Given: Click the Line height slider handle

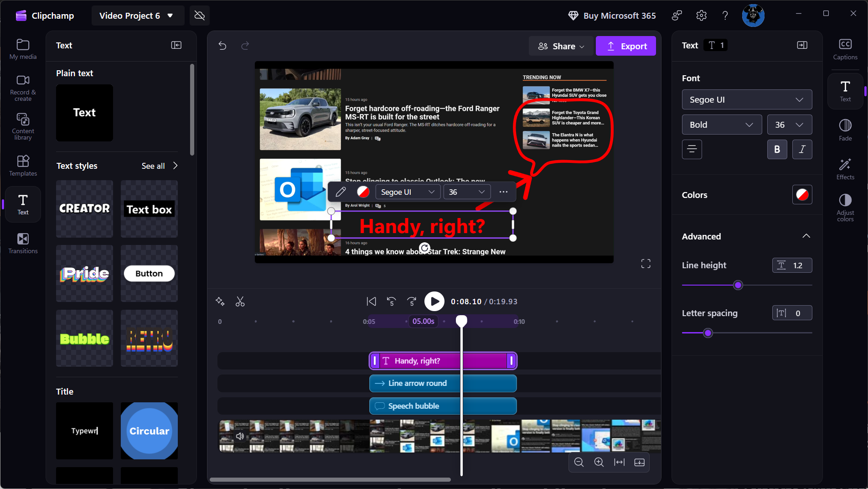Looking at the screenshot, I should [738, 285].
